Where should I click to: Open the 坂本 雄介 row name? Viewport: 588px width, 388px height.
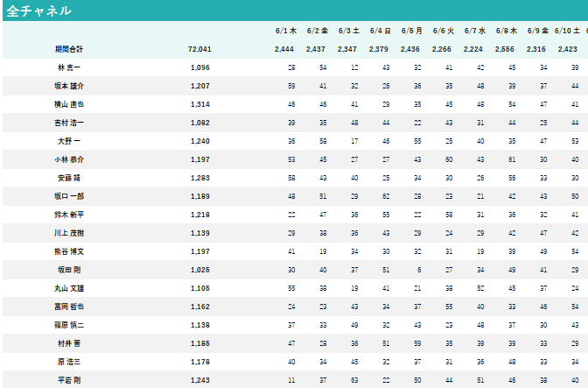[x=67, y=86]
